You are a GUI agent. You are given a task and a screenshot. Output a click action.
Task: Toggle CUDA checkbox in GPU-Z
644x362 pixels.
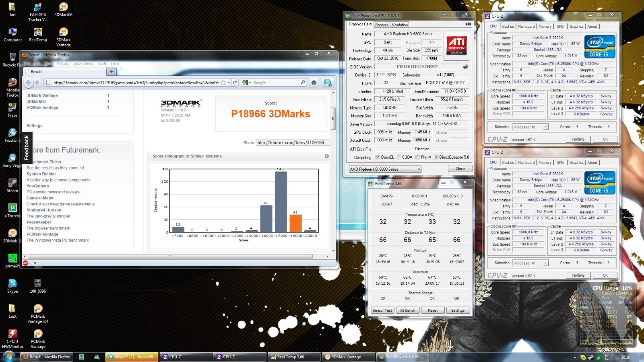(x=399, y=157)
